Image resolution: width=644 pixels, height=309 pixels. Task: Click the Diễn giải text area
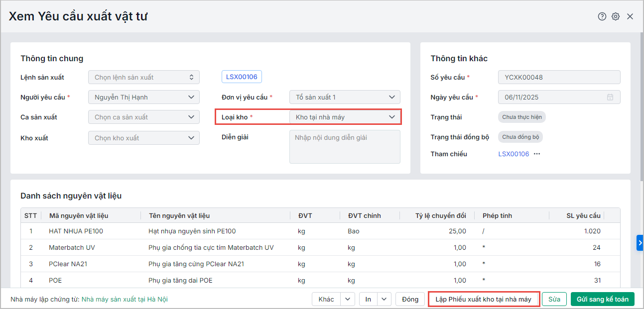click(345, 147)
